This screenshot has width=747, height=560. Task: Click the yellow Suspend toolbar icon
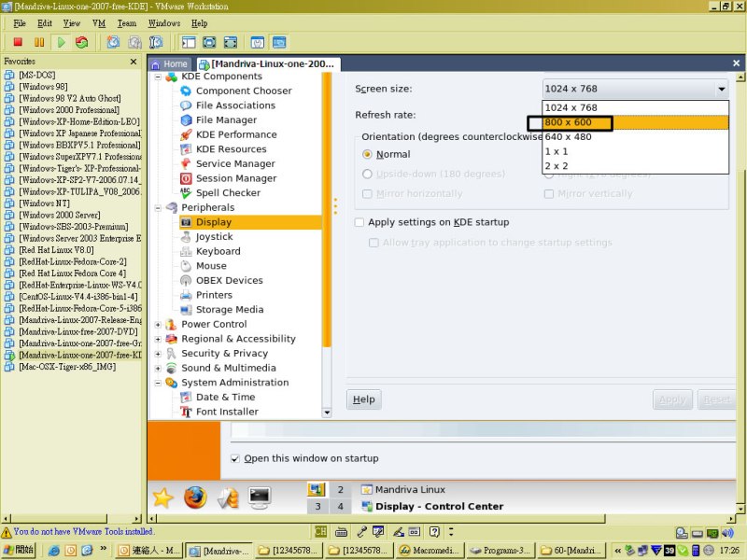pyautogui.click(x=39, y=42)
